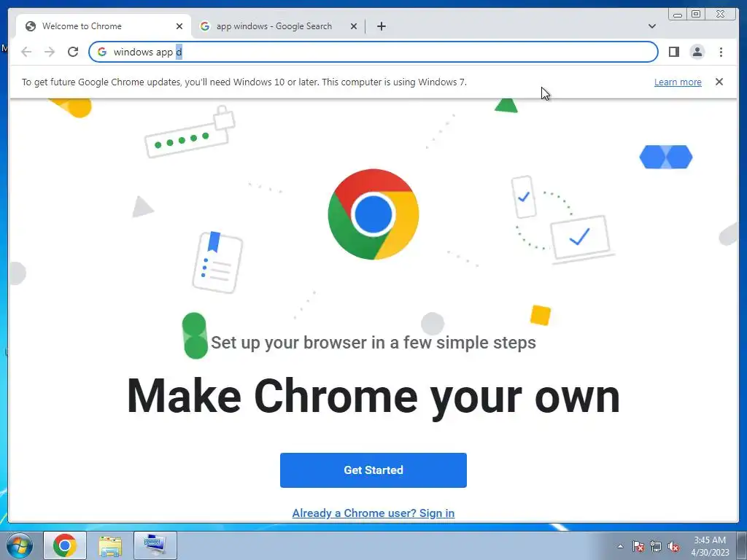The image size is (747, 560).
Task: Click Chrome icon in the taskbar
Action: (x=65, y=545)
